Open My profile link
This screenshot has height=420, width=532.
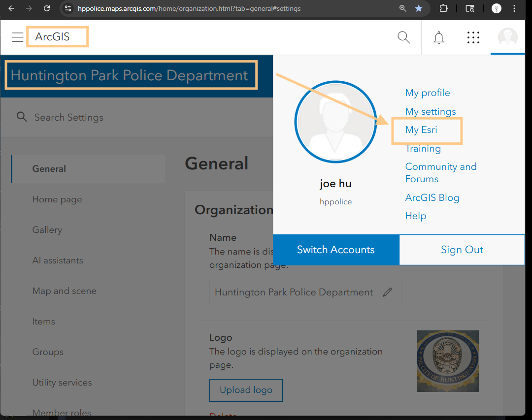[428, 93]
